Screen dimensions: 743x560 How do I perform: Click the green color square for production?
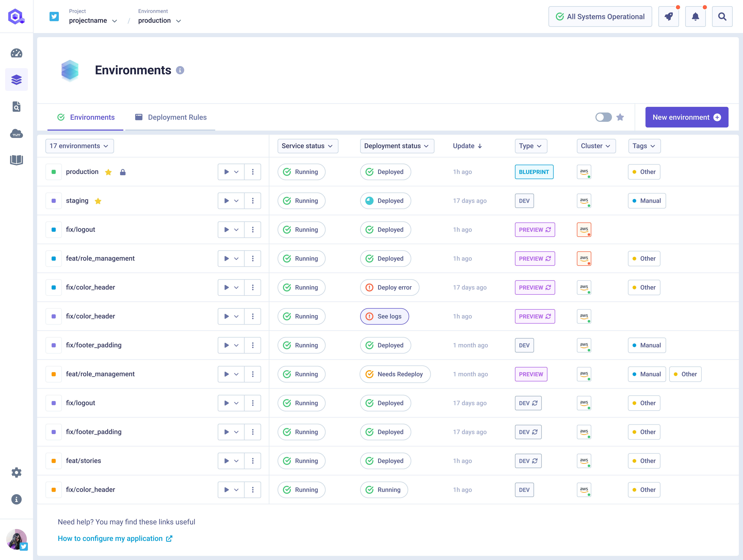[54, 172]
